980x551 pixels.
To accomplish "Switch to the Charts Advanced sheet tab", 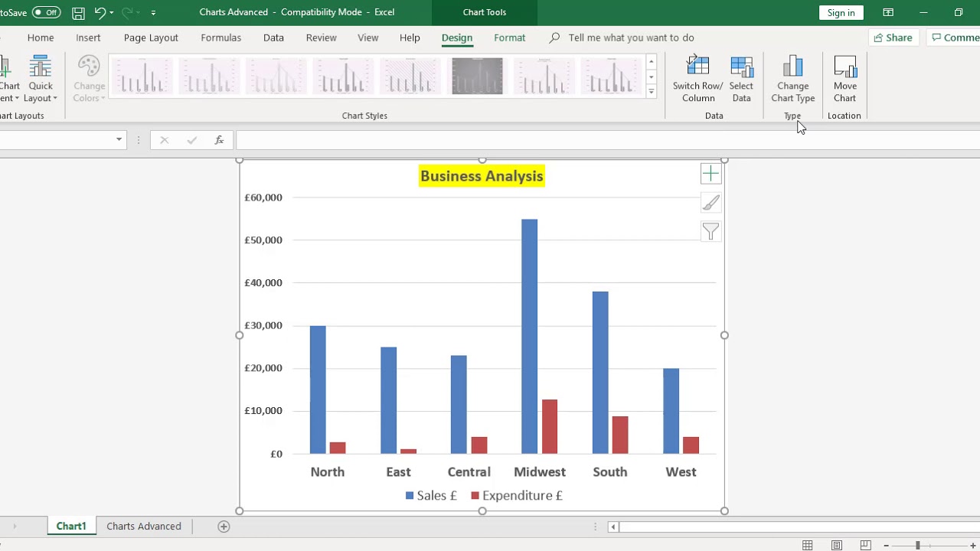I will point(144,527).
